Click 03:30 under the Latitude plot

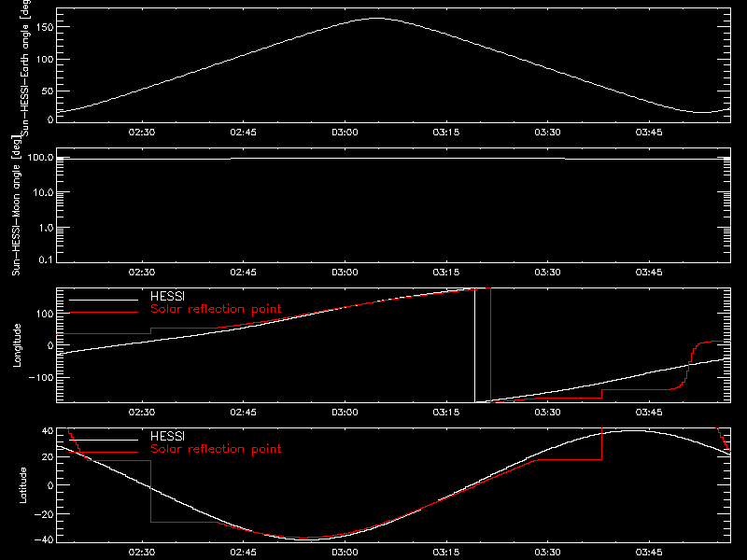(x=547, y=553)
